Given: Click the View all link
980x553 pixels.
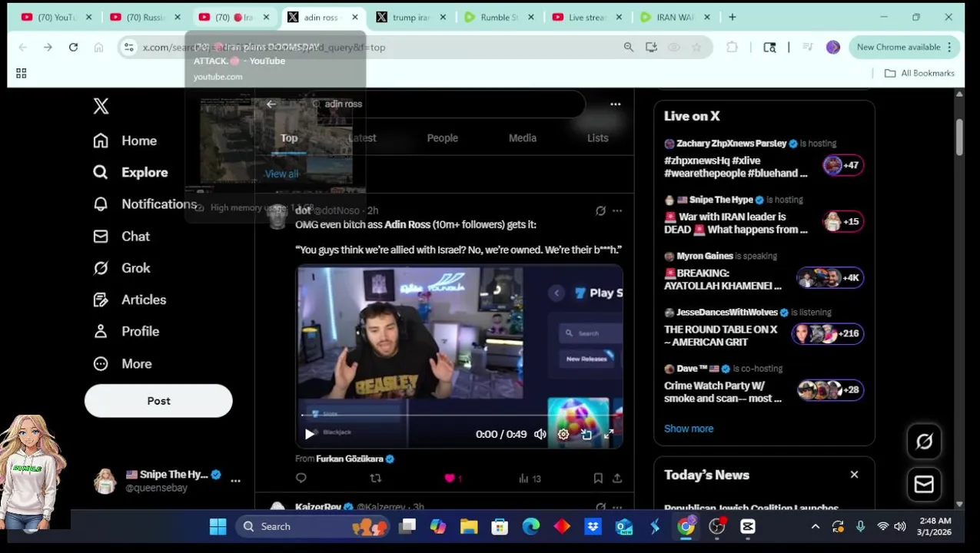Looking at the screenshot, I should (281, 174).
